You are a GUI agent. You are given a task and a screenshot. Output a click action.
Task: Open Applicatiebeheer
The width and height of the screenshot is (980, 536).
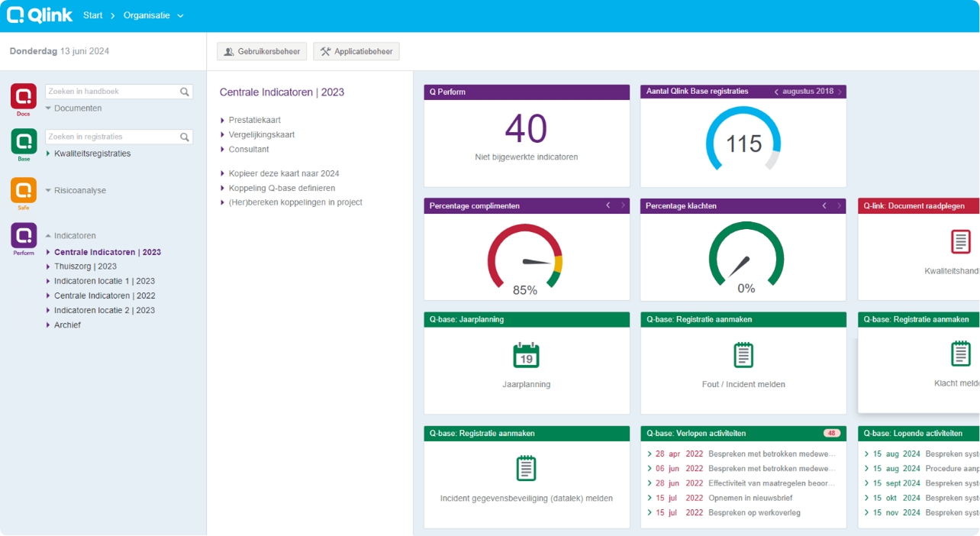pos(356,51)
